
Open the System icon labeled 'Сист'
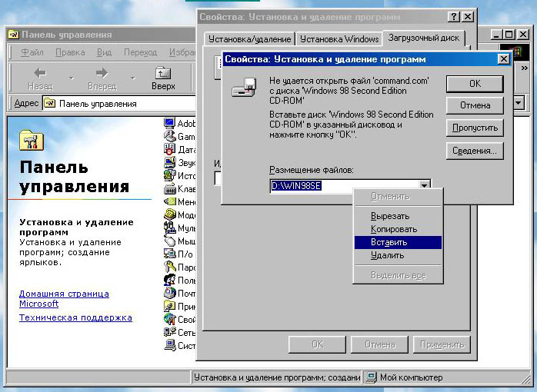point(169,345)
